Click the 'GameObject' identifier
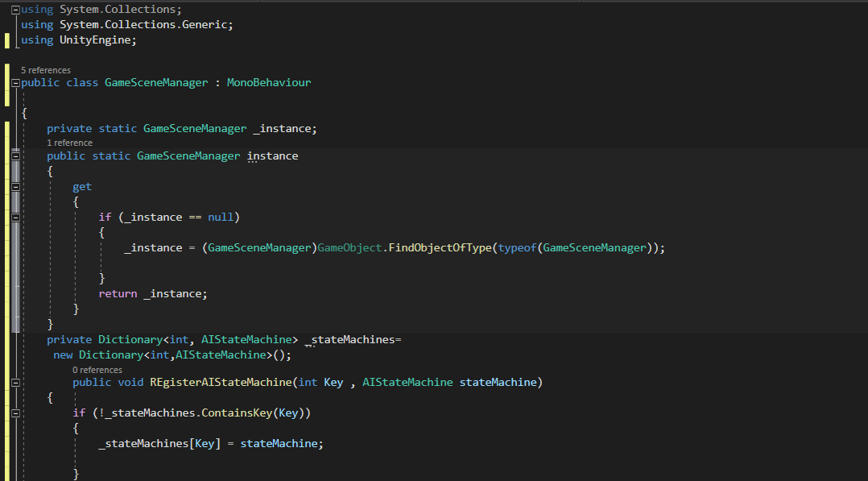This screenshot has width=868, height=481. tap(349, 247)
